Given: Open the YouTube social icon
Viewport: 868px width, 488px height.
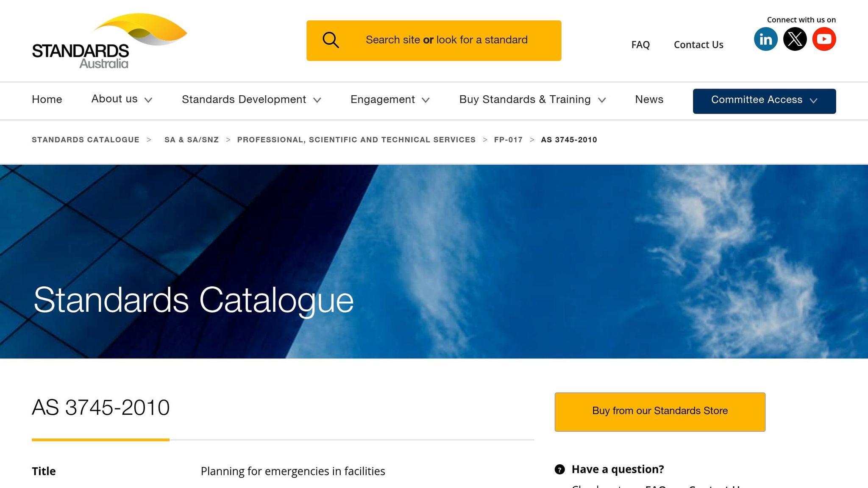Looking at the screenshot, I should 824,39.
